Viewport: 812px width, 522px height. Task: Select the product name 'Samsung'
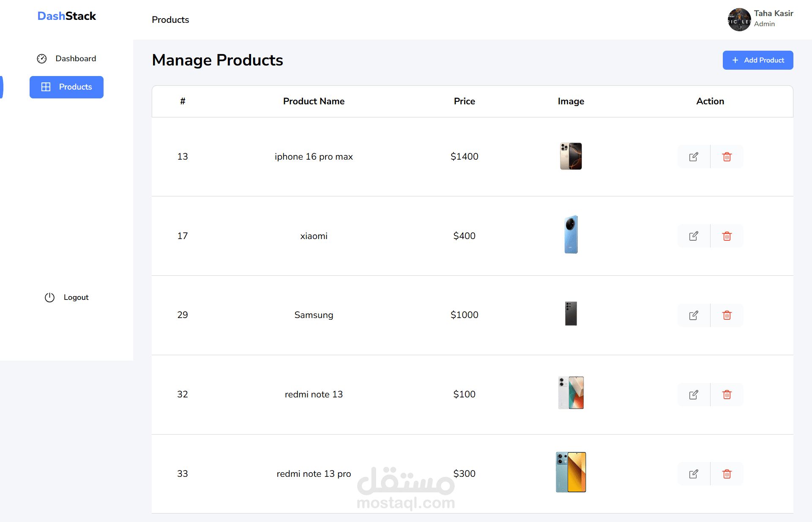click(x=314, y=315)
